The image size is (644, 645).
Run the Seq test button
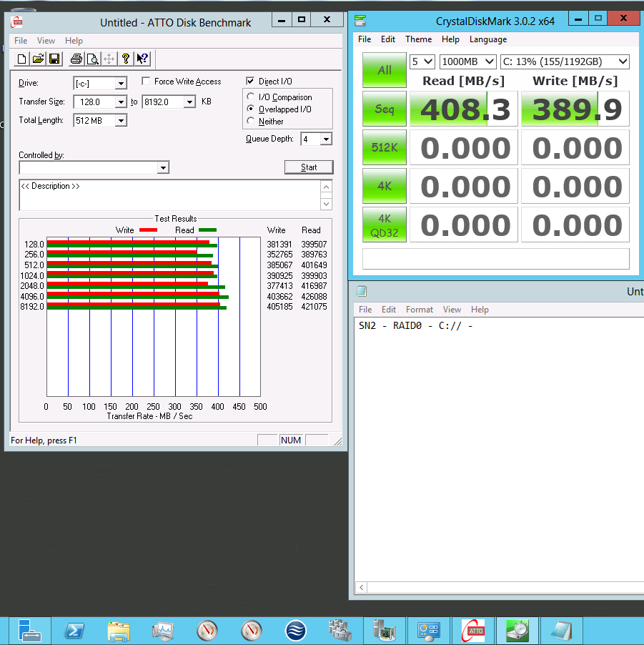click(x=384, y=109)
